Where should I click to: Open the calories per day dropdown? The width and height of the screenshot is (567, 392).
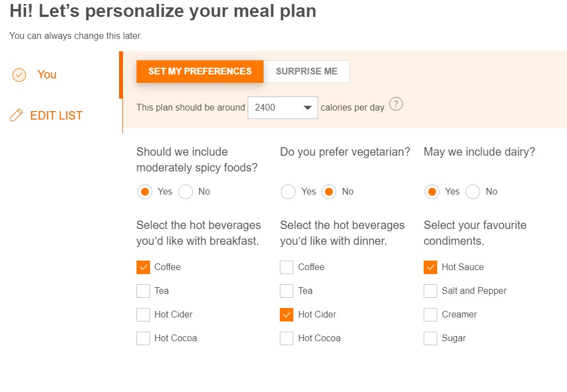point(283,107)
